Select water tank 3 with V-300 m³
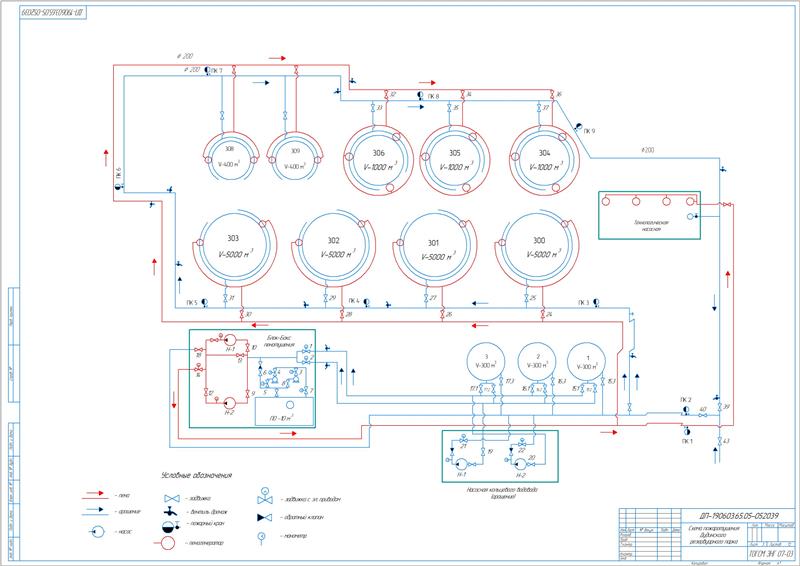Viewport: 800px width, 566px height. click(x=486, y=361)
